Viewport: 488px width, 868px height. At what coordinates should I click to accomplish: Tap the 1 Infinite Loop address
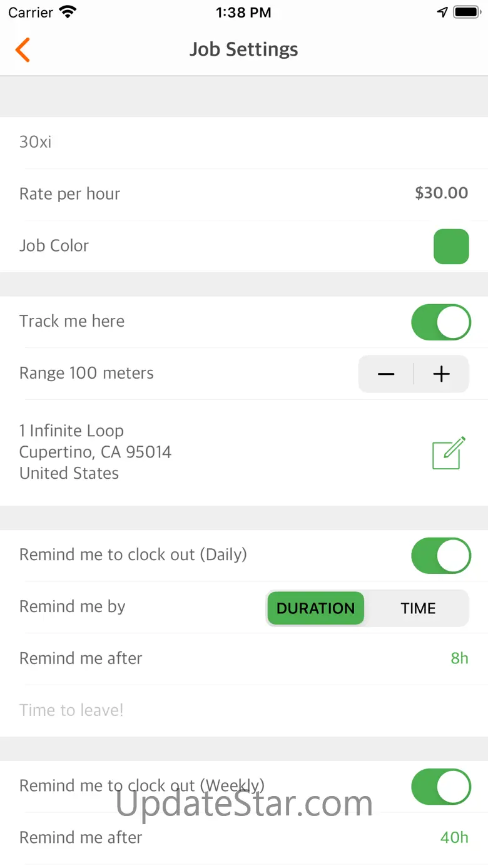coord(95,452)
